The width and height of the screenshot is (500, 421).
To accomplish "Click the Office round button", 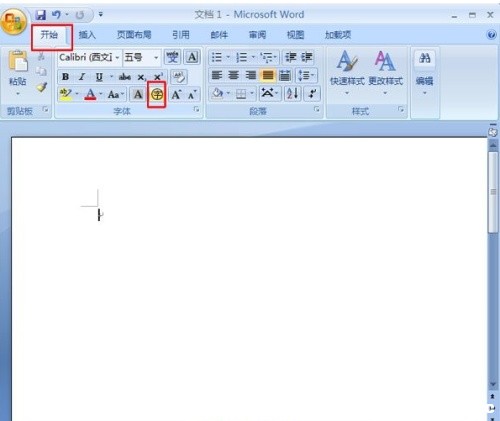I will point(13,22).
